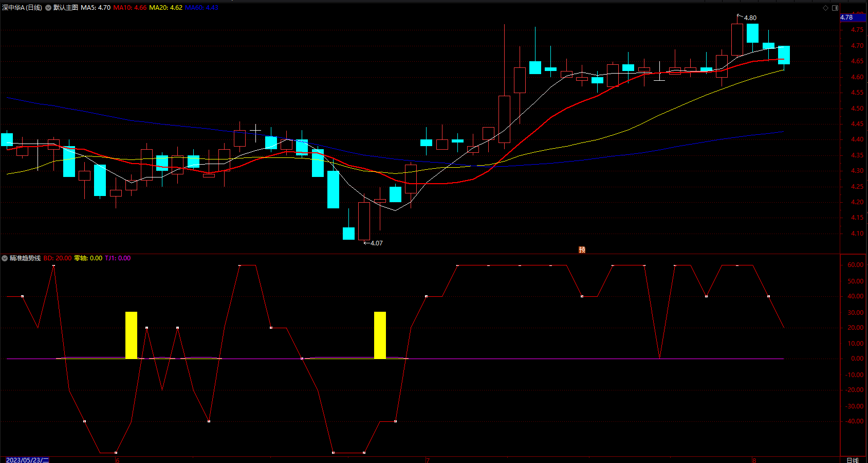Click the BD: 20.00 indicator value
The height and width of the screenshot is (463, 868).
pos(58,258)
